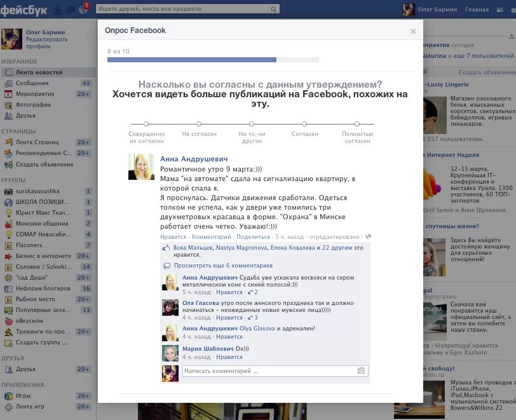Open the Тренинги по про... group icon
Image resolution: width=516 pixels, height=420 pixels.
8,332
